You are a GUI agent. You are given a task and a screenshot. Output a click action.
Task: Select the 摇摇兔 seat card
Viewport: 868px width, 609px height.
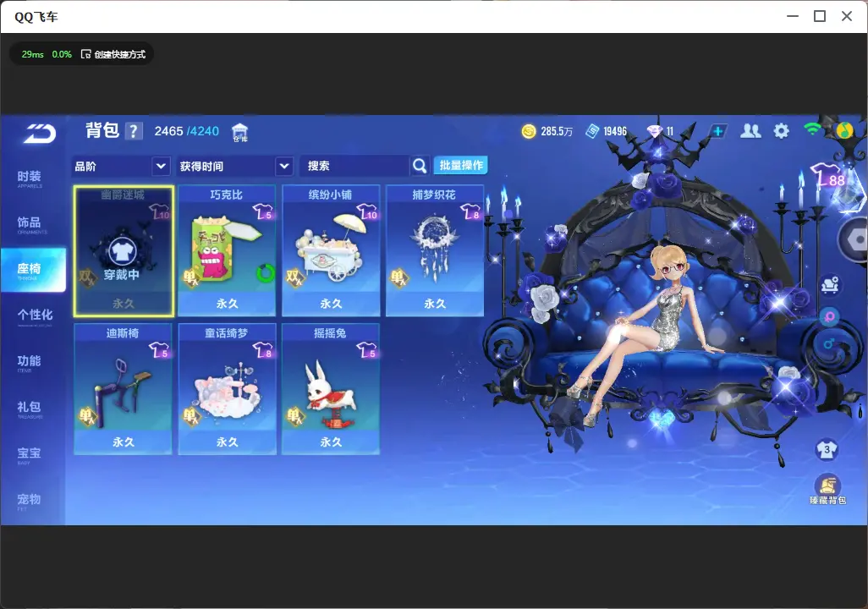pyautogui.click(x=331, y=389)
